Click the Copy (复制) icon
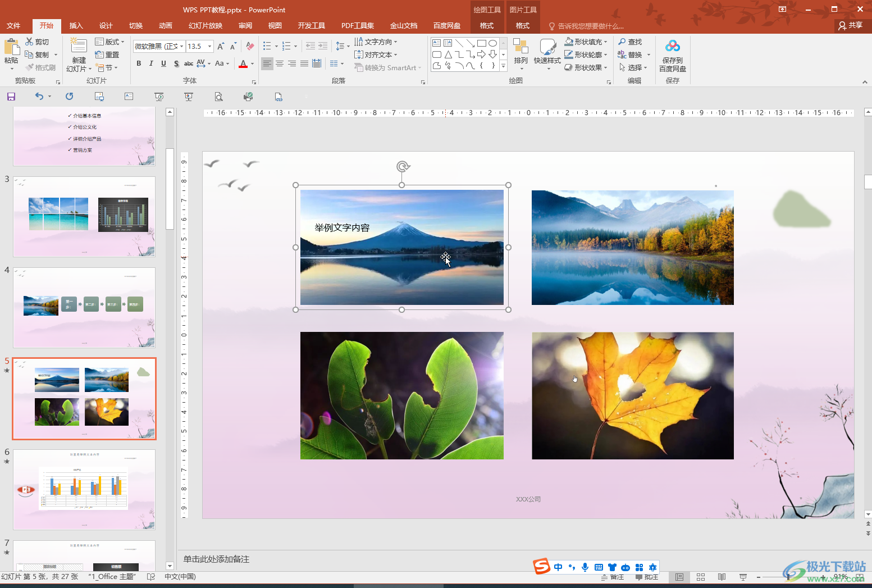 click(x=29, y=54)
